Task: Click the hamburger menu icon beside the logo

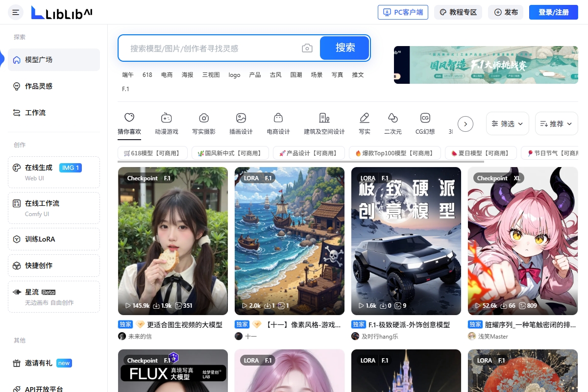Action: click(x=16, y=12)
